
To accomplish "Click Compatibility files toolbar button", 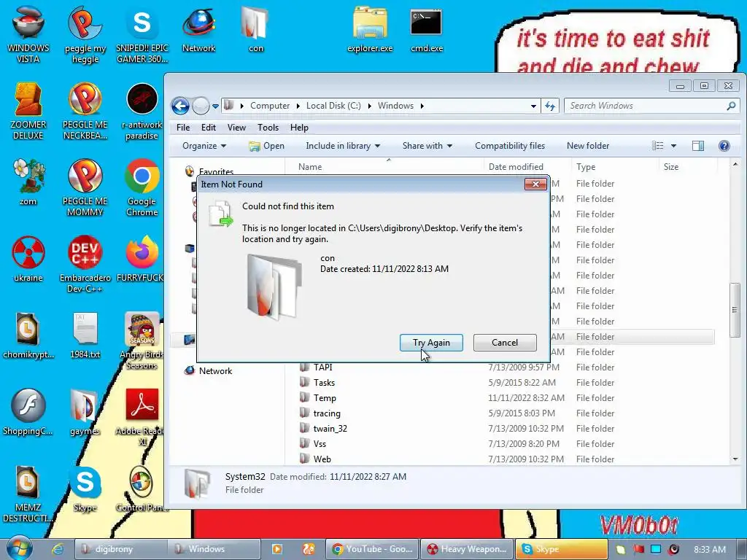I will coord(510,146).
